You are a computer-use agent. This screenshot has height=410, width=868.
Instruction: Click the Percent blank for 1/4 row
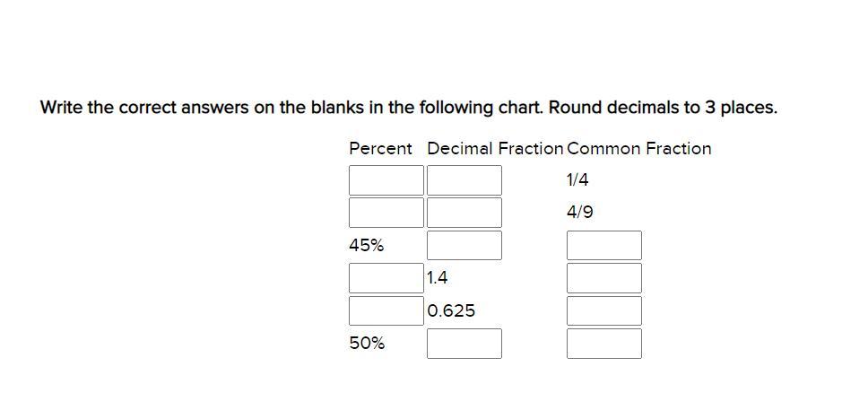tap(386, 180)
